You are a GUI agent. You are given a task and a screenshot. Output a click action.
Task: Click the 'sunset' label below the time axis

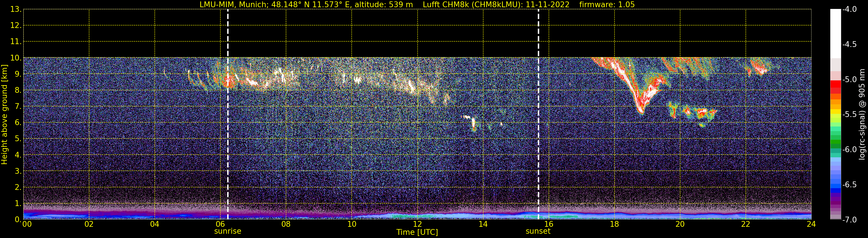(x=538, y=231)
